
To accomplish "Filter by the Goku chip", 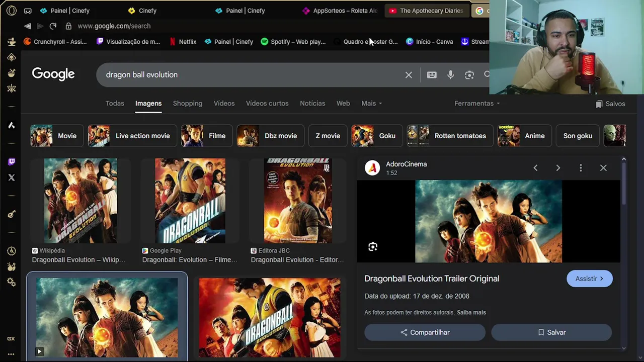I will coord(377,136).
